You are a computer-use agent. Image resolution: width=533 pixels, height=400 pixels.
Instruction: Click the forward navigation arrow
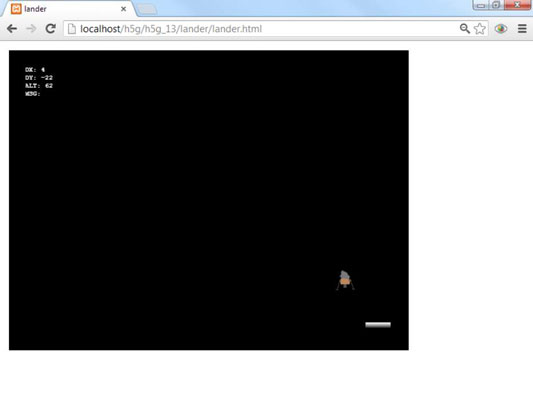point(31,29)
